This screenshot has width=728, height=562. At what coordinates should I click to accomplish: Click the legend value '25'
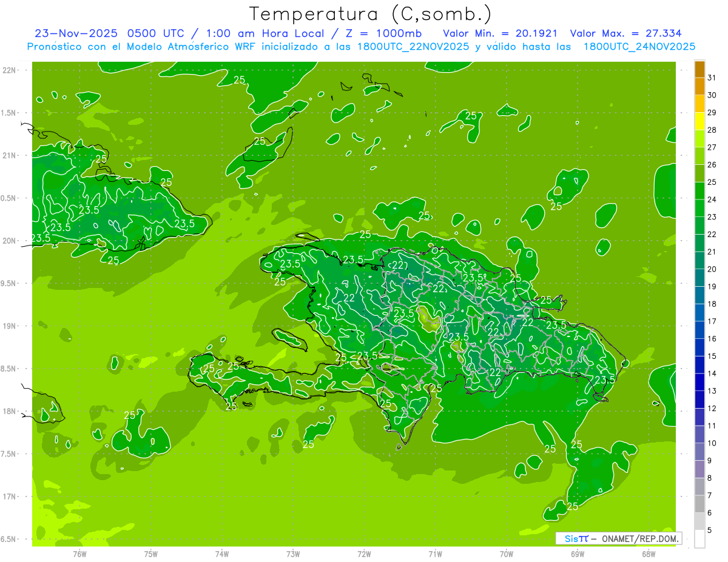coord(712,182)
